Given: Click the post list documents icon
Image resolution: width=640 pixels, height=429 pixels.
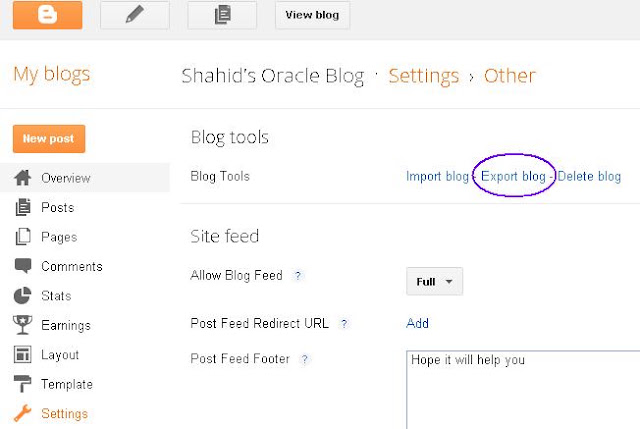Looking at the screenshot, I should pos(222,15).
